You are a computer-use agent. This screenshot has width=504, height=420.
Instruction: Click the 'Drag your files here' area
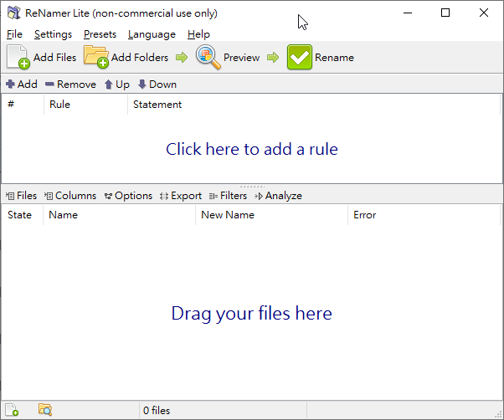tap(252, 313)
